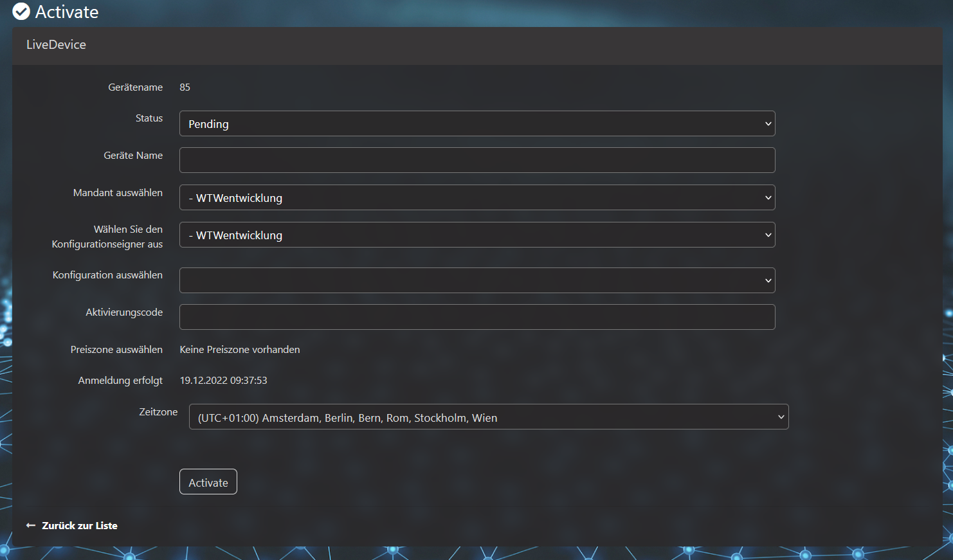Image resolution: width=953 pixels, height=560 pixels.
Task: Click the Activate button
Action: pyautogui.click(x=208, y=482)
